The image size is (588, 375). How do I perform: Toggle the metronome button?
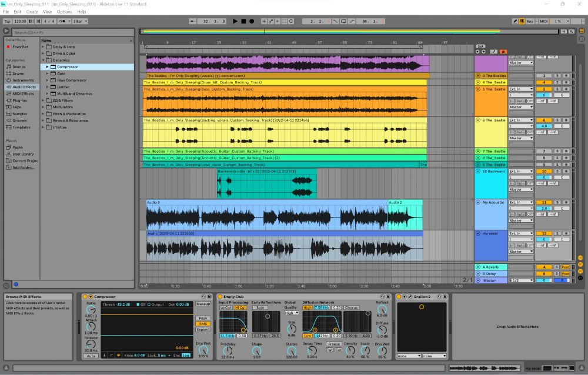[x=63, y=21]
